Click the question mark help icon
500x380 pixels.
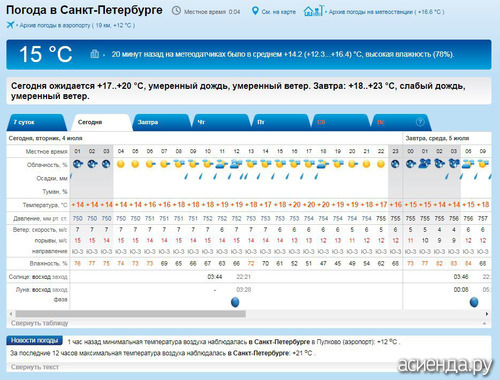coord(420,122)
